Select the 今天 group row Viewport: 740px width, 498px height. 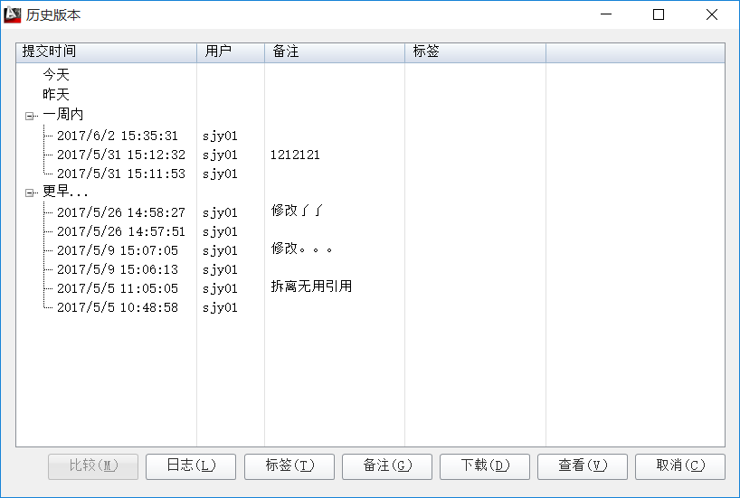coord(56,75)
